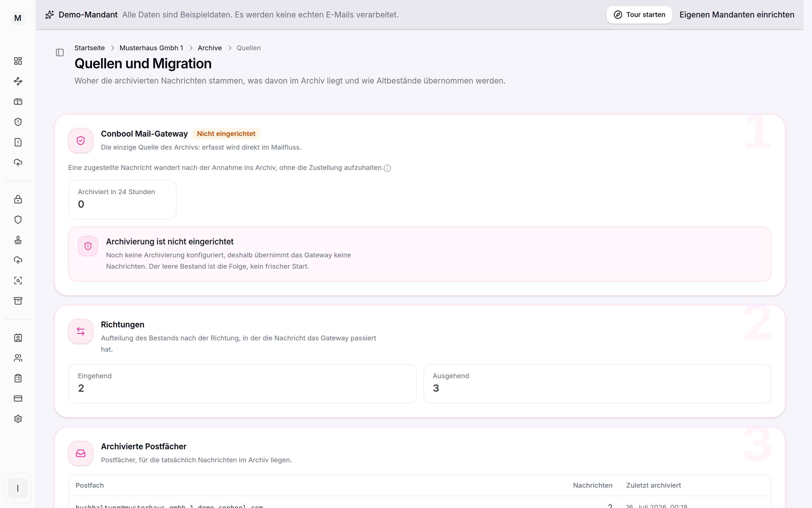Click the inbox icon of Archivierte Postfächer card
The image size is (812, 508).
coord(81,453)
